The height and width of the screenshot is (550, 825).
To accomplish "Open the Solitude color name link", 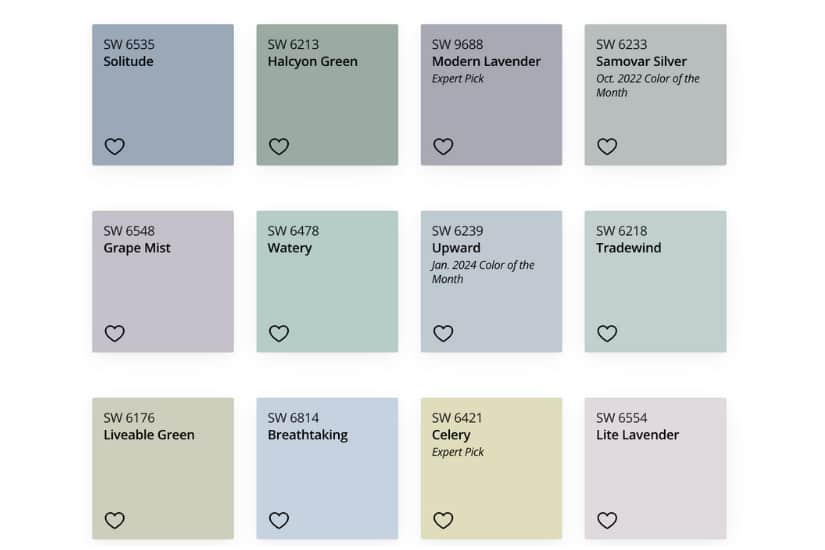I will tap(129, 62).
